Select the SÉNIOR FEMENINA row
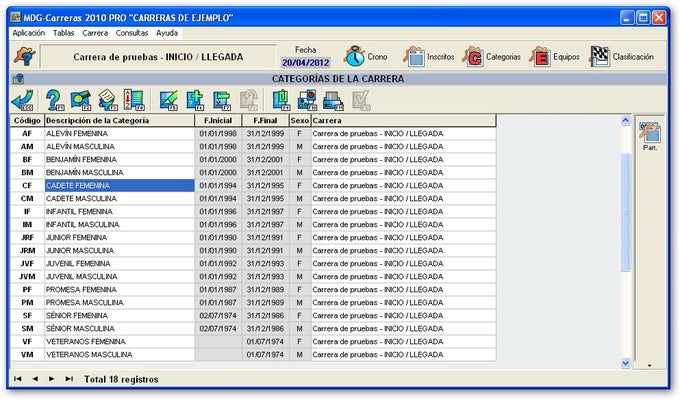 coord(253,316)
